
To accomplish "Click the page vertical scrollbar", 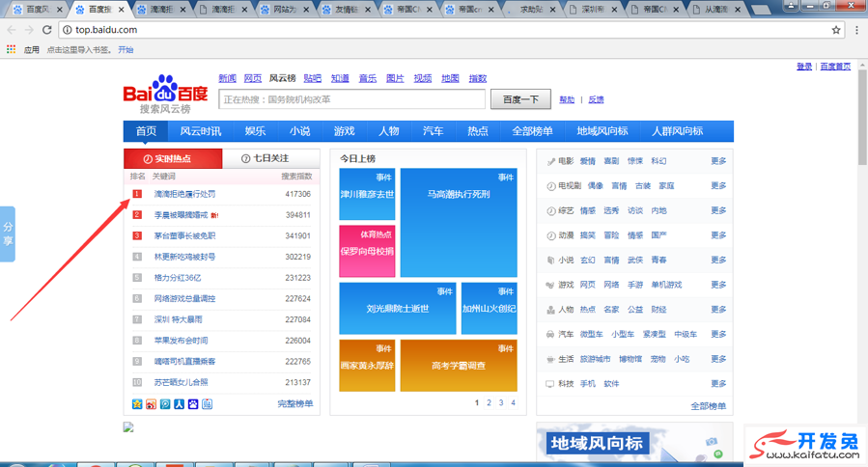I will click(x=862, y=116).
